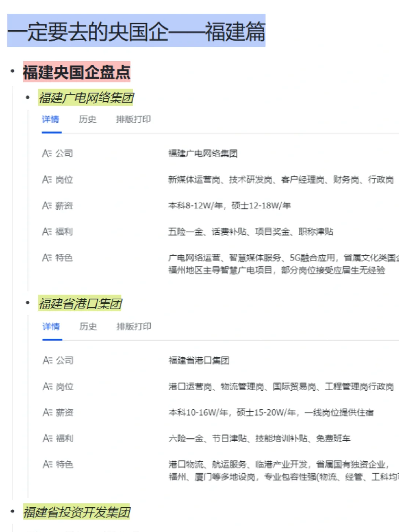Select the heading 福建省港口集团 in green highlight

(80, 304)
